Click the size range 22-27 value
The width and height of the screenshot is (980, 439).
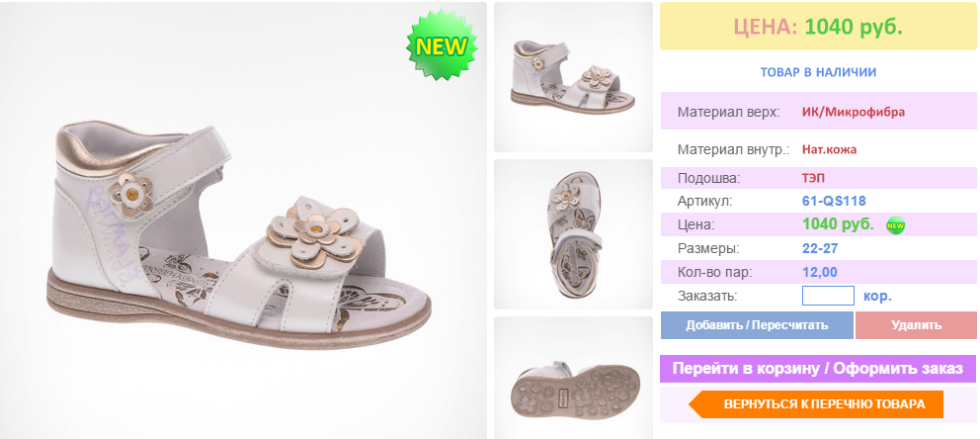pyautogui.click(x=820, y=249)
